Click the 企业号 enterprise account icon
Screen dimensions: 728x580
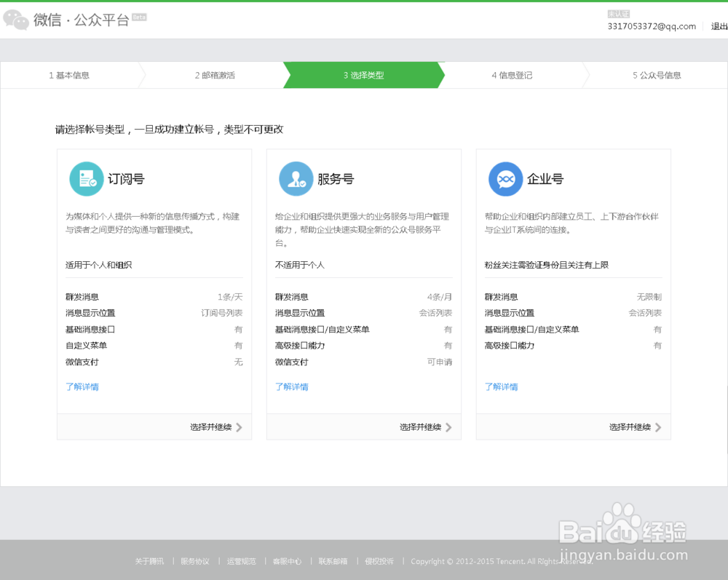506,179
